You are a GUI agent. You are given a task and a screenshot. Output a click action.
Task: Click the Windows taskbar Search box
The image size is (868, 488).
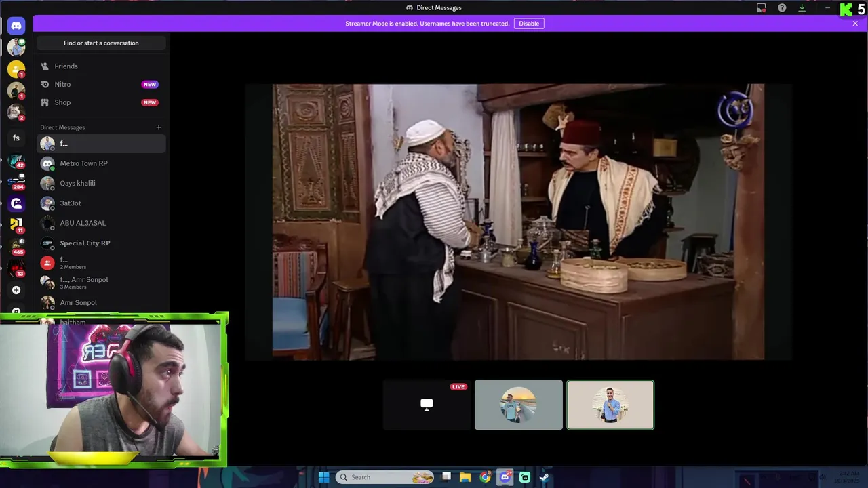tap(385, 477)
